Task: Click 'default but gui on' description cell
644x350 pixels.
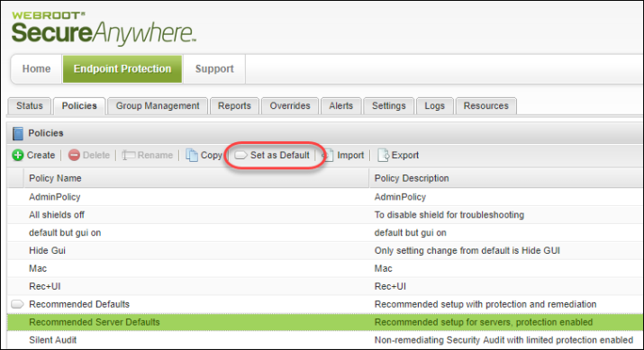Action: [411, 233]
